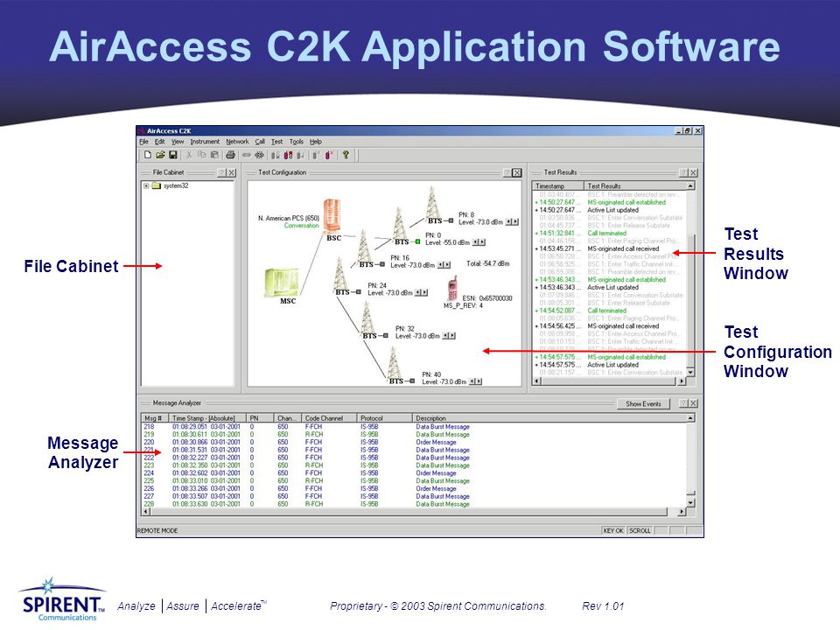Click the Description column header in Message Analyzer

pos(549,418)
